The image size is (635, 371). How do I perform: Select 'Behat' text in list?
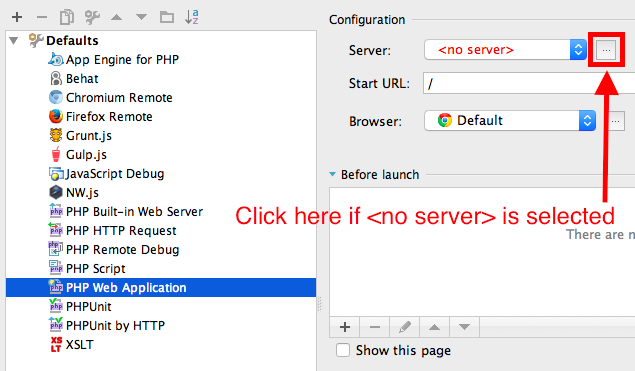[82, 79]
